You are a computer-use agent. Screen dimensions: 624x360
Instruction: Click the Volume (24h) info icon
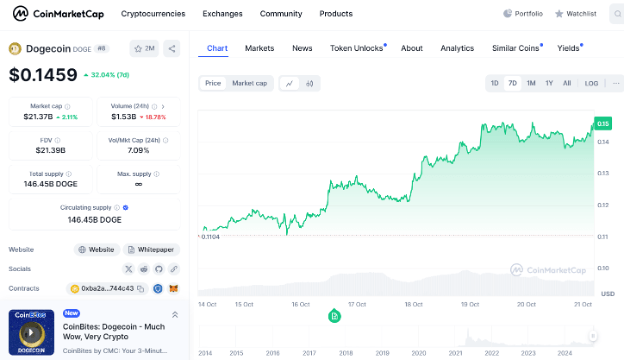[x=154, y=106]
